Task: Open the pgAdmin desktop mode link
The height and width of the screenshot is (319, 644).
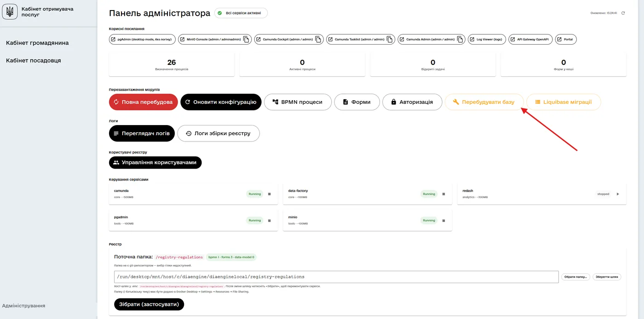Action: click(142, 40)
